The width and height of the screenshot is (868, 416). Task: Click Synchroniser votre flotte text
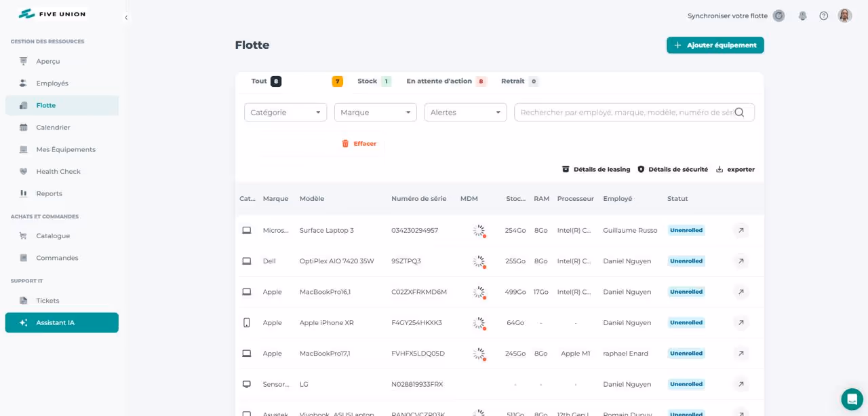tap(728, 16)
